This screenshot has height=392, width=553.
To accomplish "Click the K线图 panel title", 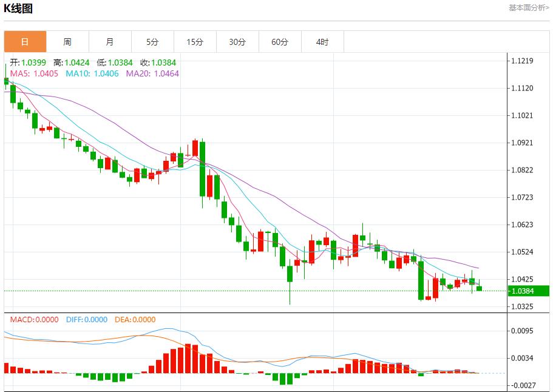I will coord(18,8).
